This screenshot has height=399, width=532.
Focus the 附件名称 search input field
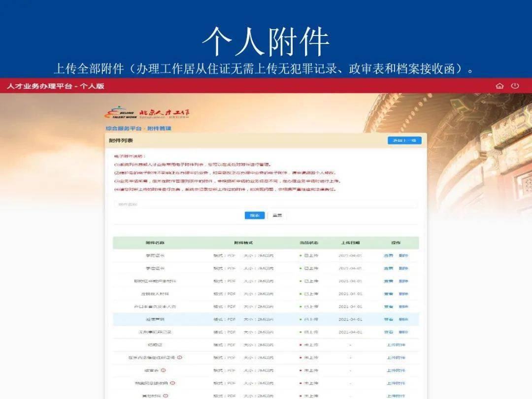pos(266,204)
